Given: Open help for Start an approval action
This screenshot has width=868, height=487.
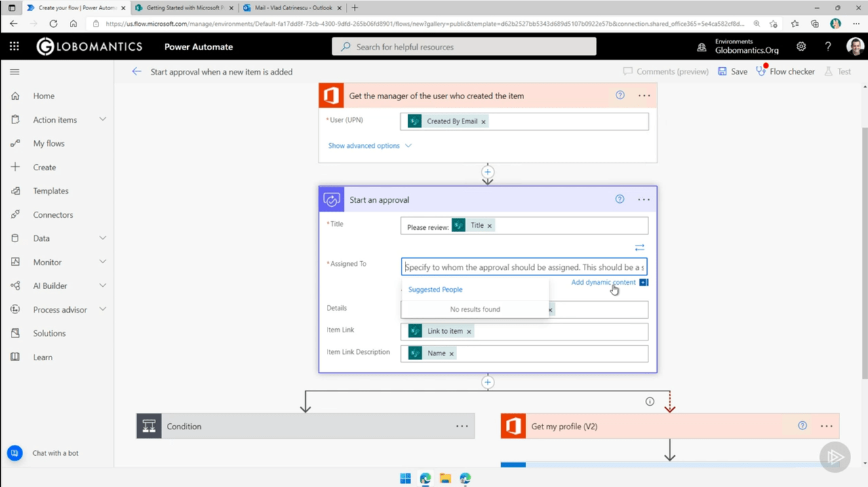Looking at the screenshot, I should pos(620,199).
